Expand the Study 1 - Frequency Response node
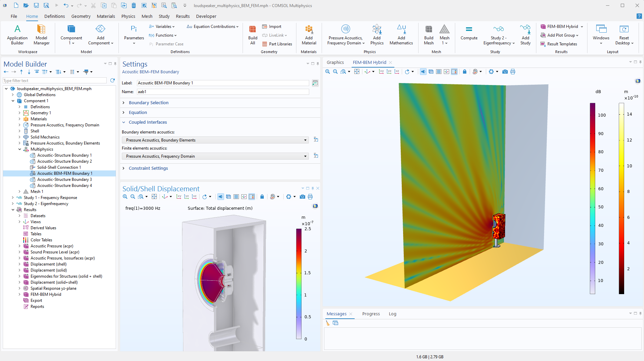Viewport: 644px width, 361px height. [13, 198]
